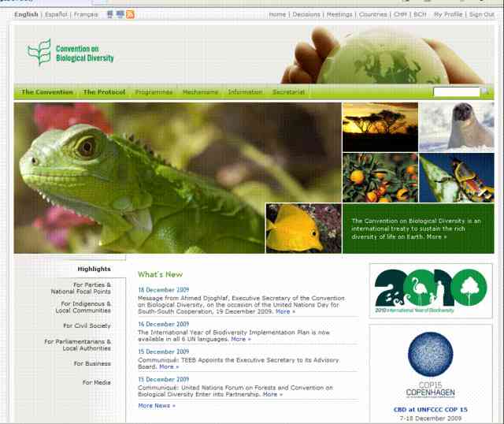Open the Countries link
Viewport: 504px width, 424px height.
[372, 14]
